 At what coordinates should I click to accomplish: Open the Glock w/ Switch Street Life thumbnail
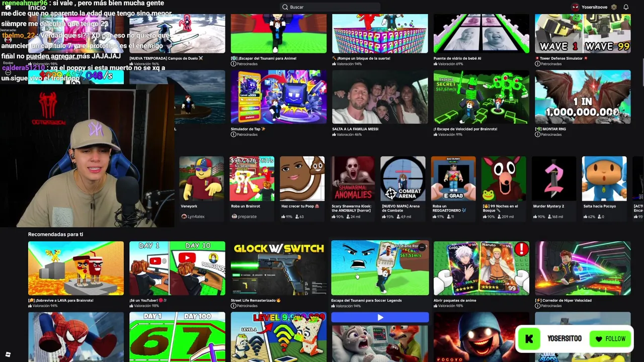pos(278,268)
